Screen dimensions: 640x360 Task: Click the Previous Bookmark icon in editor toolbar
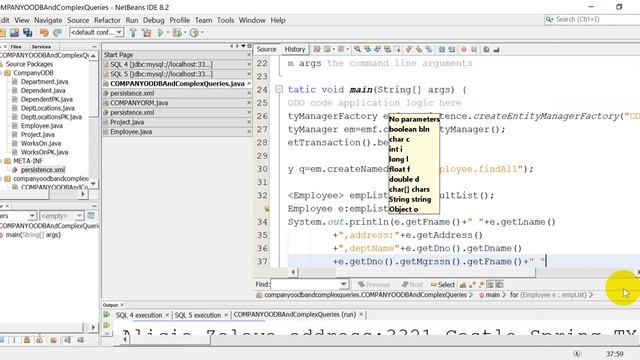tap(409, 49)
